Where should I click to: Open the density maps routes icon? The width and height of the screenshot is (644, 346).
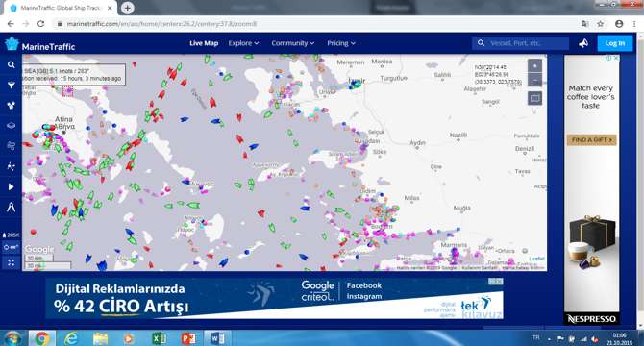12,166
